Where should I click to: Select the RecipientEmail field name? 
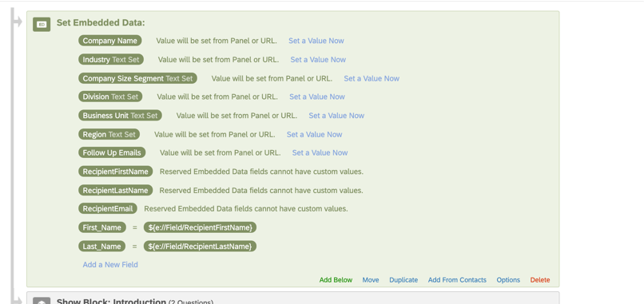point(108,209)
